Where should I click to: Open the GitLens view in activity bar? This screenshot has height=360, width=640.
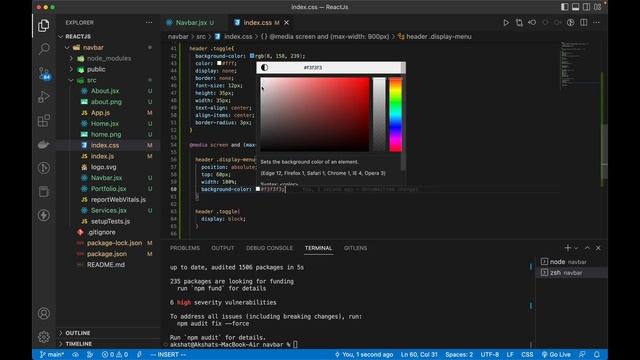pyautogui.click(x=44, y=168)
